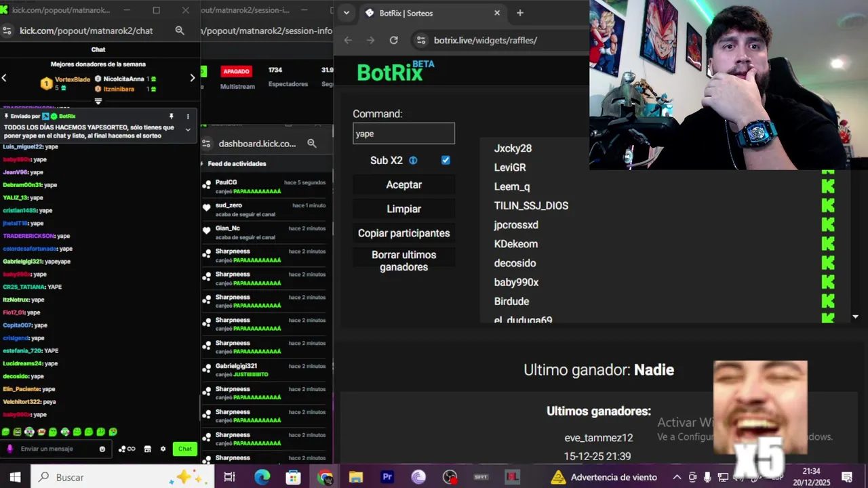Expand the pinned BotRix message
This screenshot has width=868, height=488.
click(x=188, y=129)
